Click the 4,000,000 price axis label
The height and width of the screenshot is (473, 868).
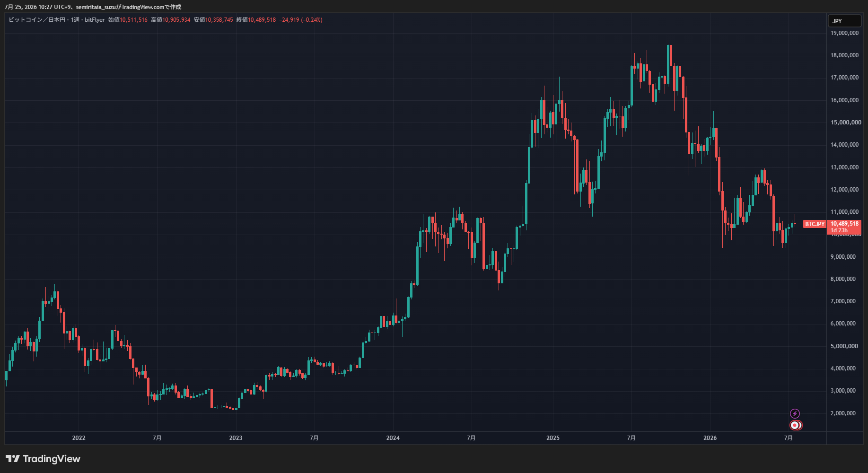843,368
